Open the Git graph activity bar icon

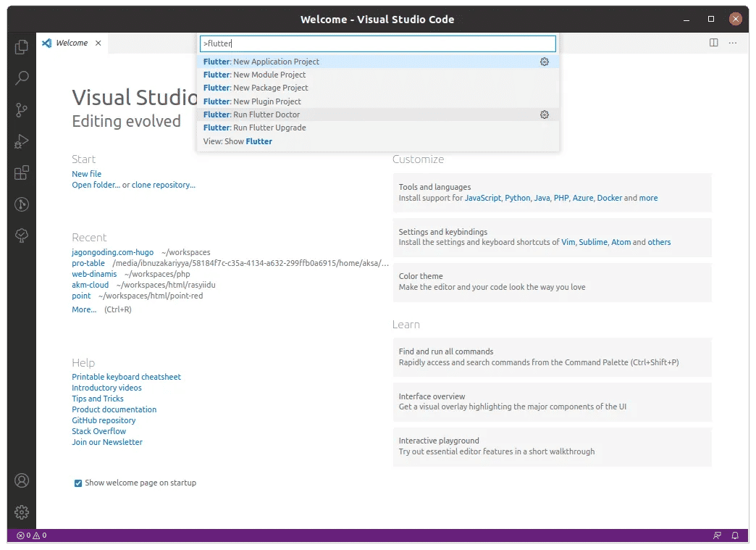22,204
